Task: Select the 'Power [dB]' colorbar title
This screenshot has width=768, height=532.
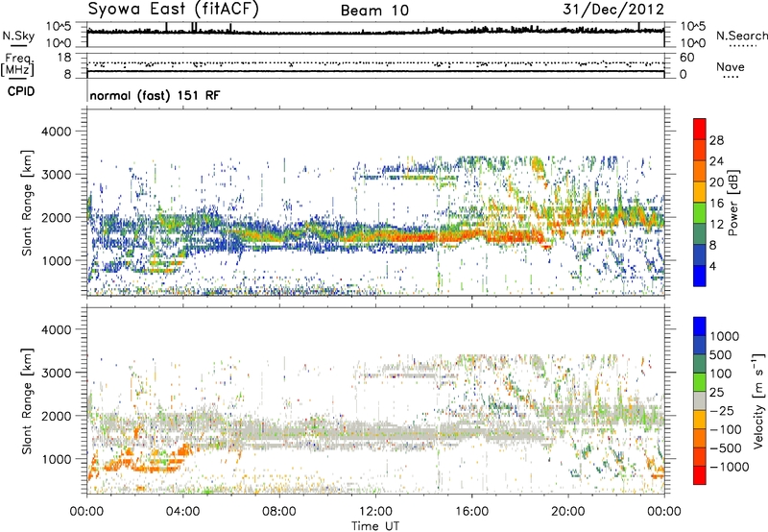Action: [733, 203]
